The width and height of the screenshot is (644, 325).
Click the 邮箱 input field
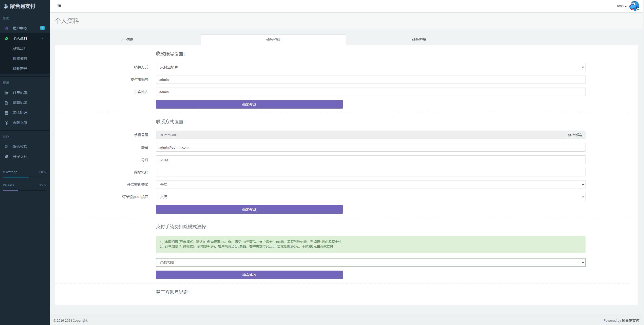point(370,147)
